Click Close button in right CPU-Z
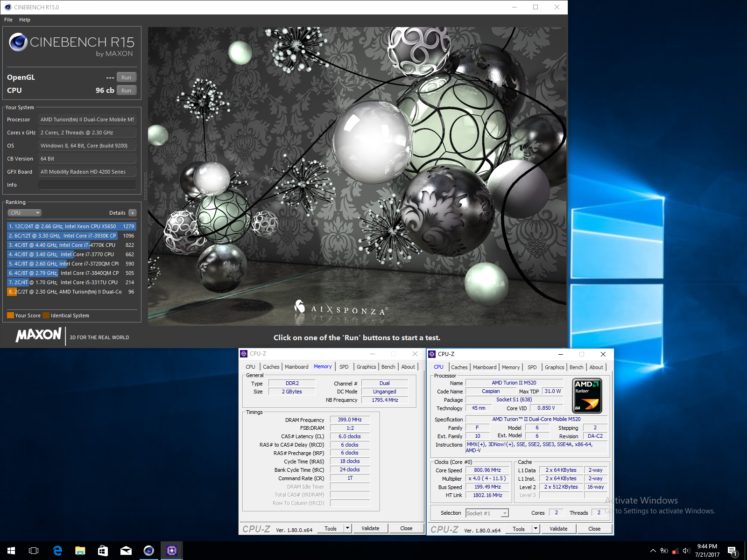Viewport: 747px width, 560px height. 594,529
